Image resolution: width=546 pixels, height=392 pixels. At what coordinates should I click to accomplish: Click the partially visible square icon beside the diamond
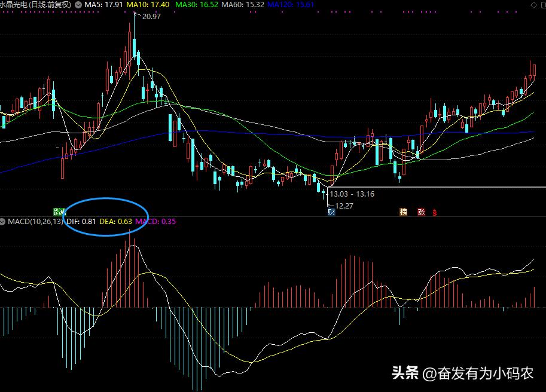544,5
